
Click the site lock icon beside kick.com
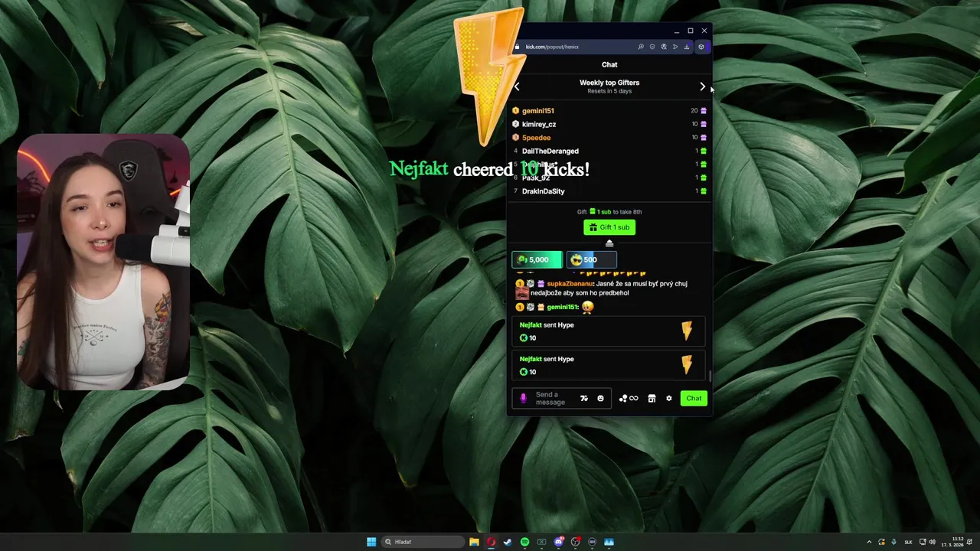pyautogui.click(x=518, y=47)
